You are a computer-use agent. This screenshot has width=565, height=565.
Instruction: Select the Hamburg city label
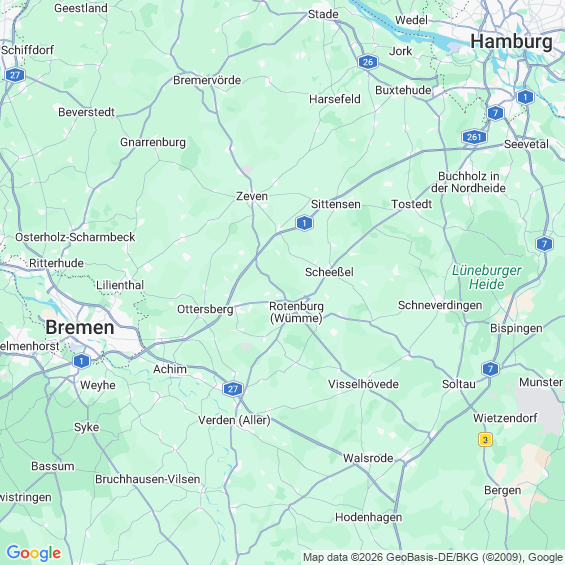pyautogui.click(x=511, y=41)
